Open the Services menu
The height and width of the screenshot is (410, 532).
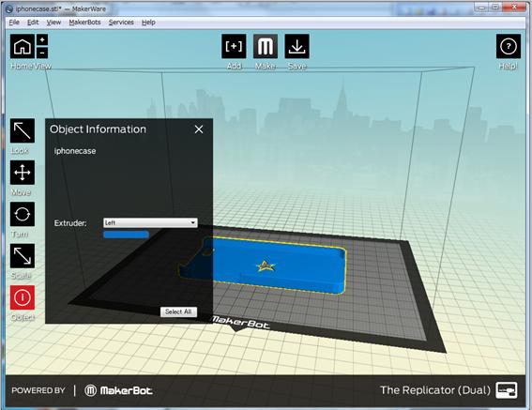(x=121, y=23)
